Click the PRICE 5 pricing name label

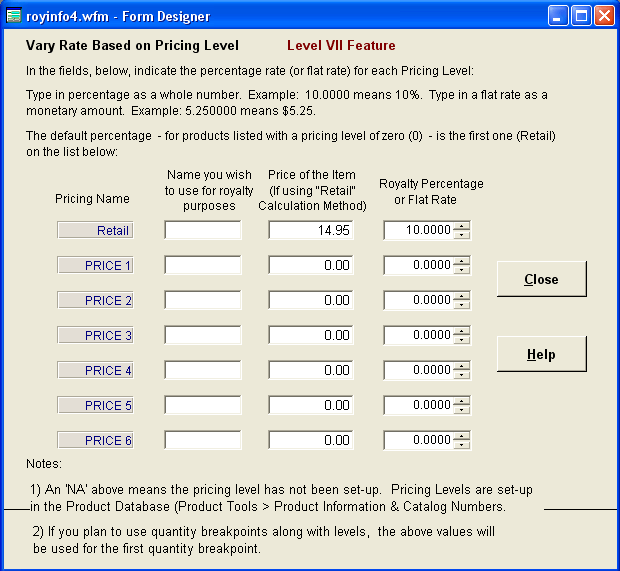(x=95, y=405)
